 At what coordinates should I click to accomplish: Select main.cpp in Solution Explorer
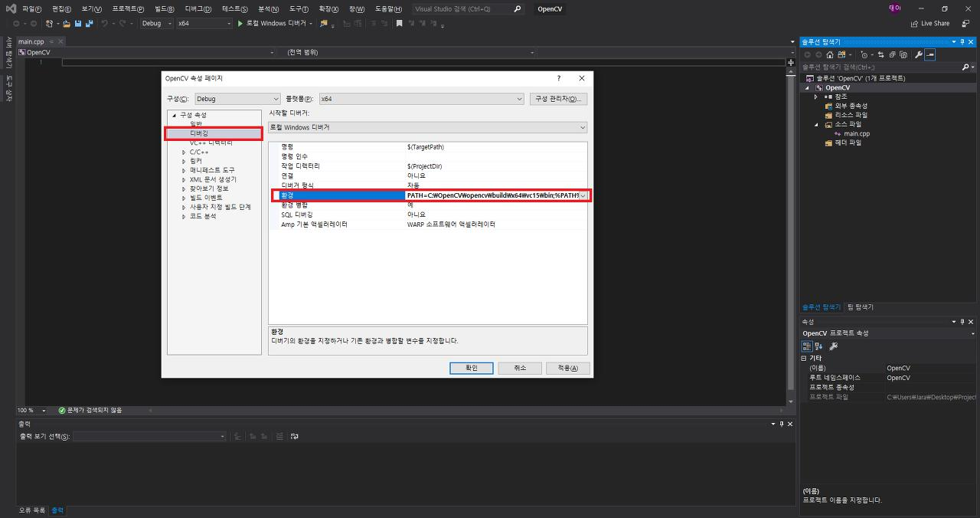857,133
